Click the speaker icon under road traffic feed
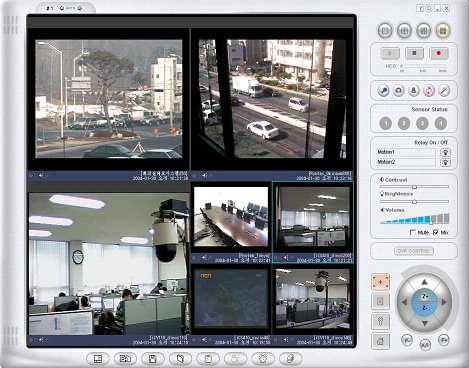Image resolution: width=469 pixels, height=368 pixels. click(x=204, y=175)
